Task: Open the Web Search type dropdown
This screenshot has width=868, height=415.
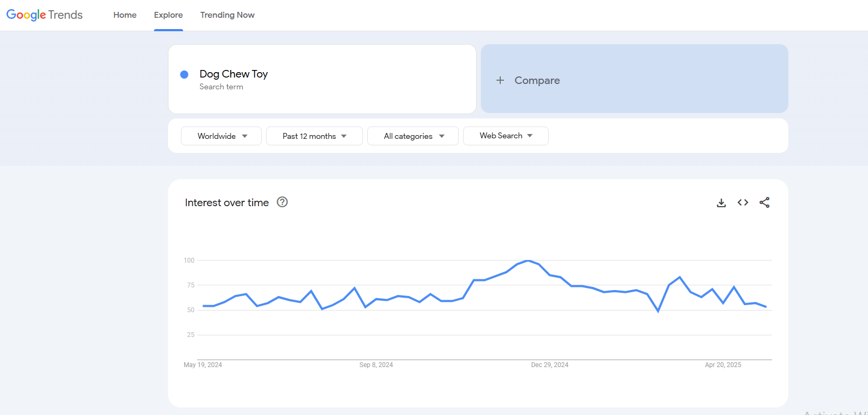Action: click(x=506, y=136)
